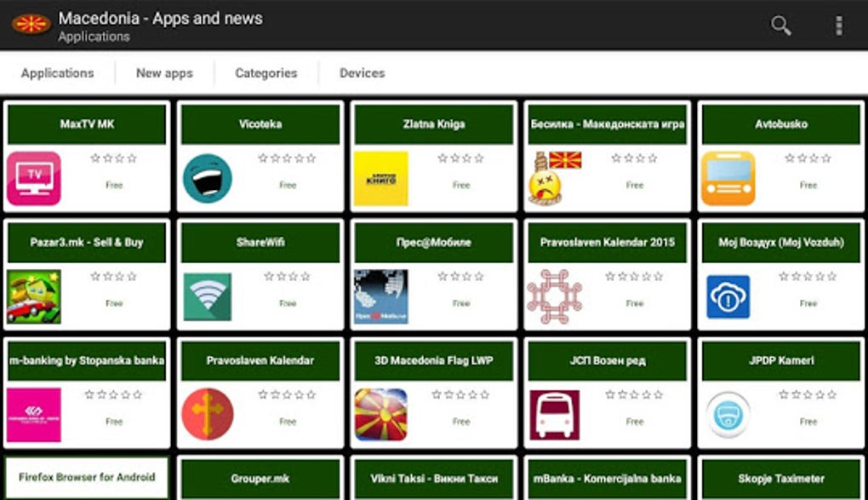Open the Прес@Мобиле app icon
The image size is (868, 500).
click(x=381, y=296)
